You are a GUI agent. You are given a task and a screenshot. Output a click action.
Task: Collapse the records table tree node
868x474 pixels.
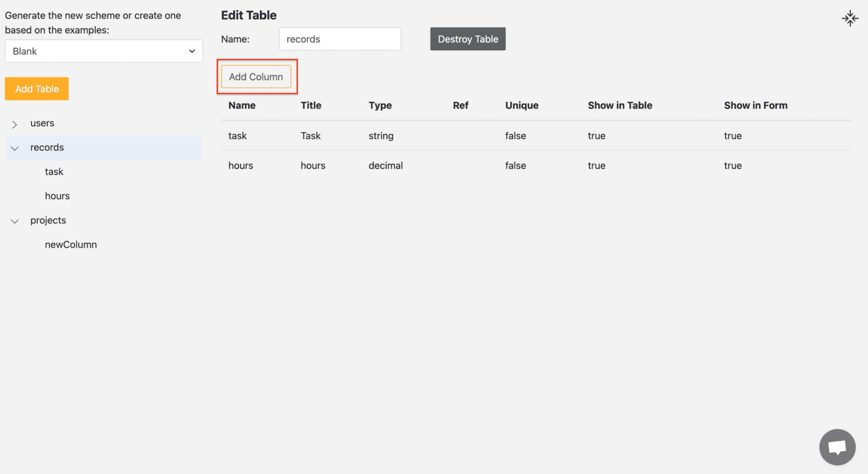[x=15, y=148]
